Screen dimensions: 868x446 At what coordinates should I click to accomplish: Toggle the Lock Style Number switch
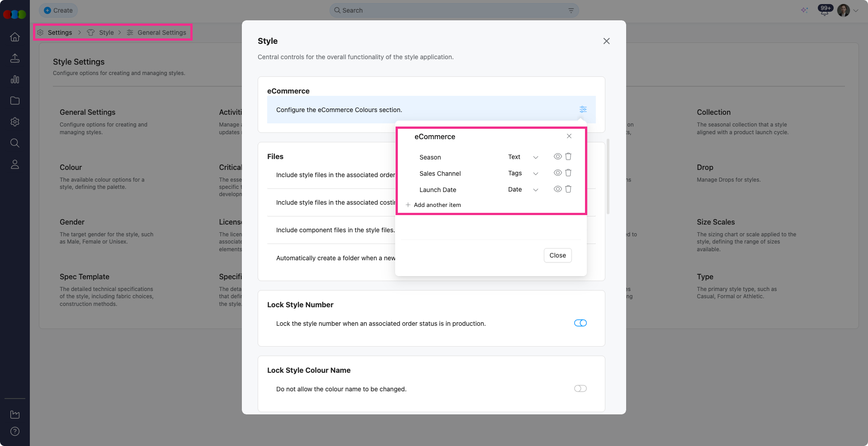click(580, 323)
